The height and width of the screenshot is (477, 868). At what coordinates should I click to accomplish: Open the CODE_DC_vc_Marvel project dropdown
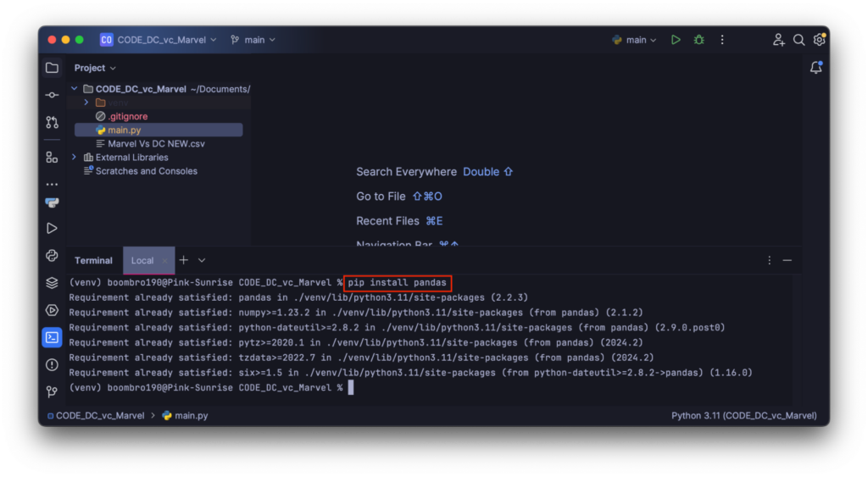point(159,40)
